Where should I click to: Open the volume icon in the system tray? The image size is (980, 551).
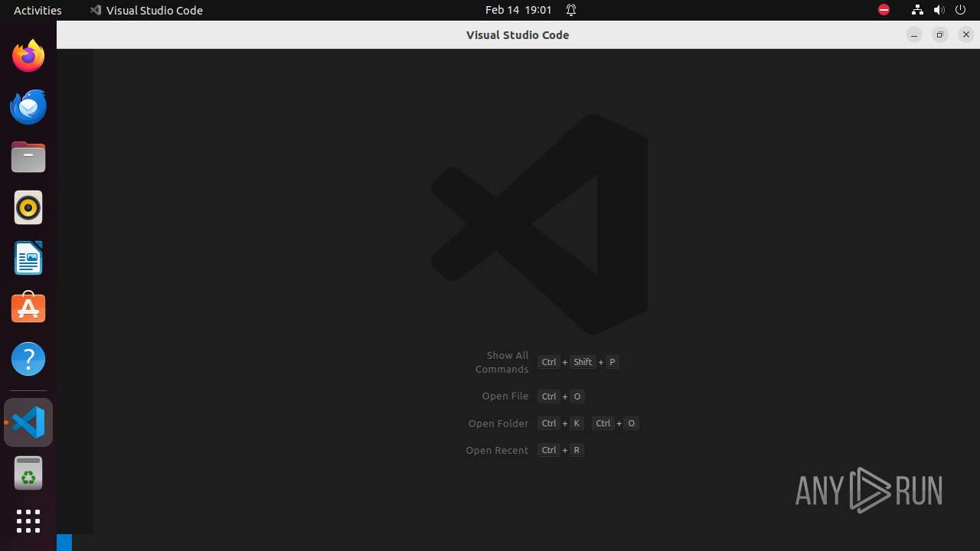[939, 10]
